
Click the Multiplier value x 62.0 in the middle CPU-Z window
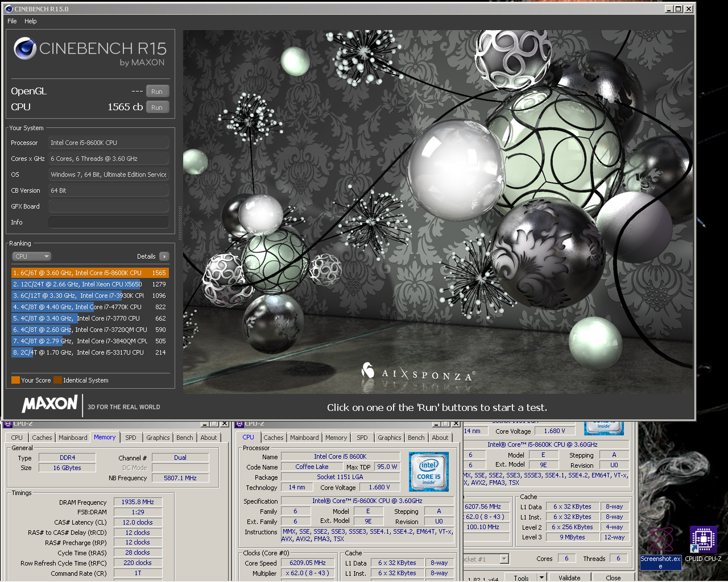click(308, 573)
